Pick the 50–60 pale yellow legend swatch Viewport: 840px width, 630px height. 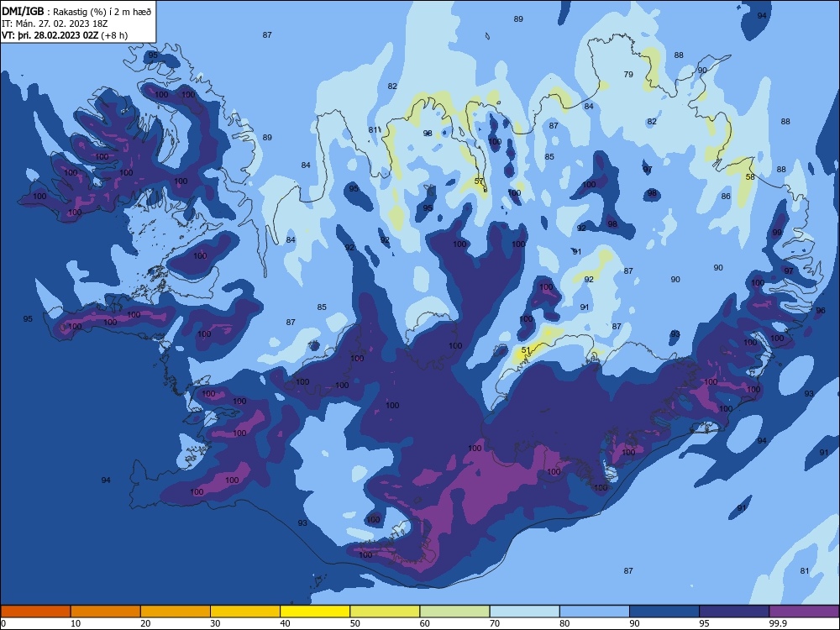(x=385, y=612)
